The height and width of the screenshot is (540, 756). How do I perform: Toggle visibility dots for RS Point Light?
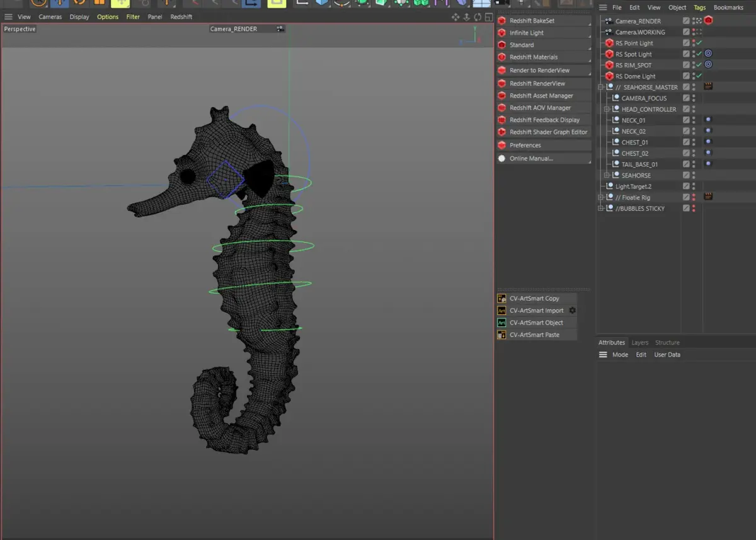point(694,43)
